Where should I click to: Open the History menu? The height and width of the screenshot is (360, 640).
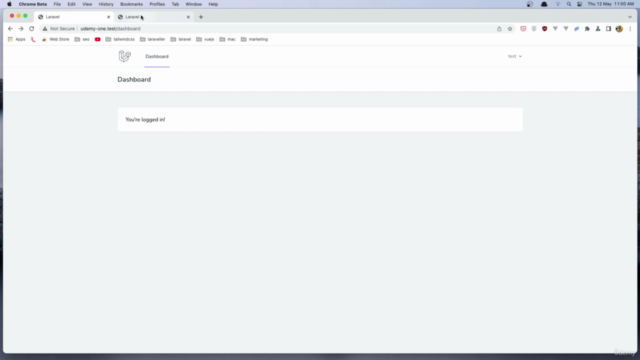click(x=106, y=4)
